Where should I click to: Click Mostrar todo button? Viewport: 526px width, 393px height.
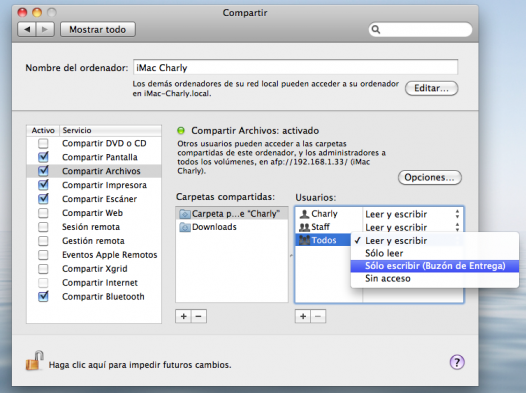pos(98,30)
